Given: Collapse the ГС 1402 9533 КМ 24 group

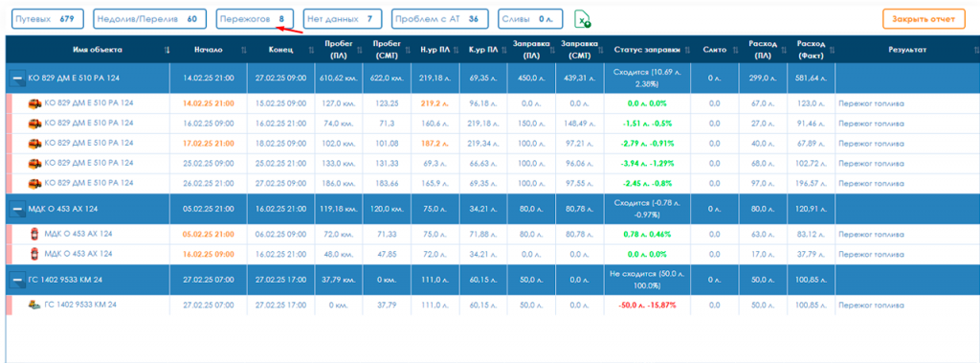Looking at the screenshot, I should (x=17, y=280).
